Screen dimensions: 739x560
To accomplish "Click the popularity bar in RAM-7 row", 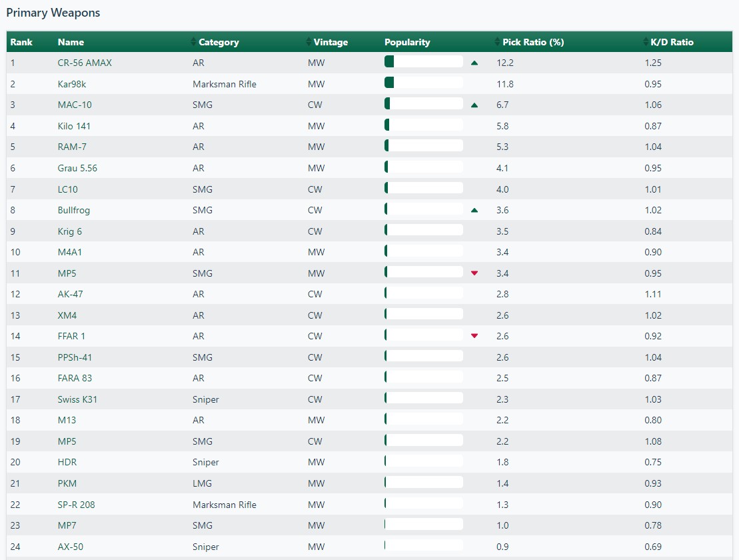I will click(424, 145).
